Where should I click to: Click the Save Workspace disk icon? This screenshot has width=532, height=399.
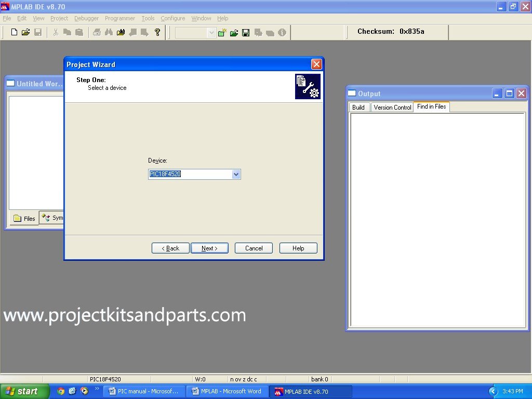(246, 33)
